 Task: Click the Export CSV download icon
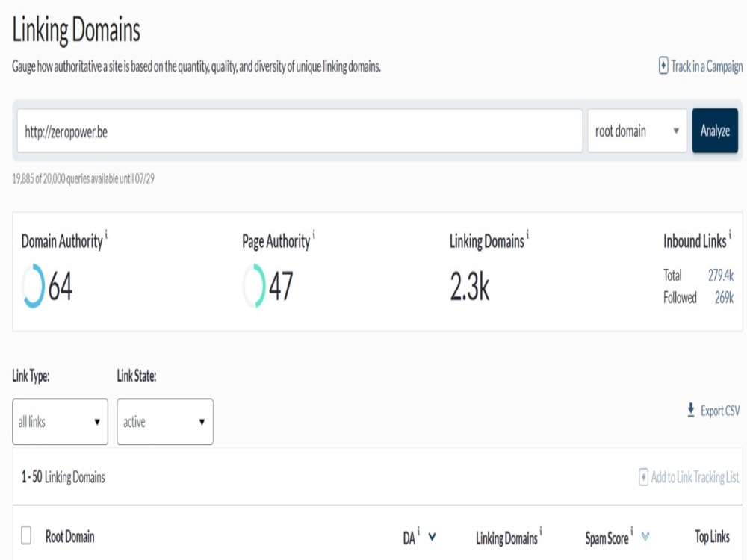click(691, 410)
